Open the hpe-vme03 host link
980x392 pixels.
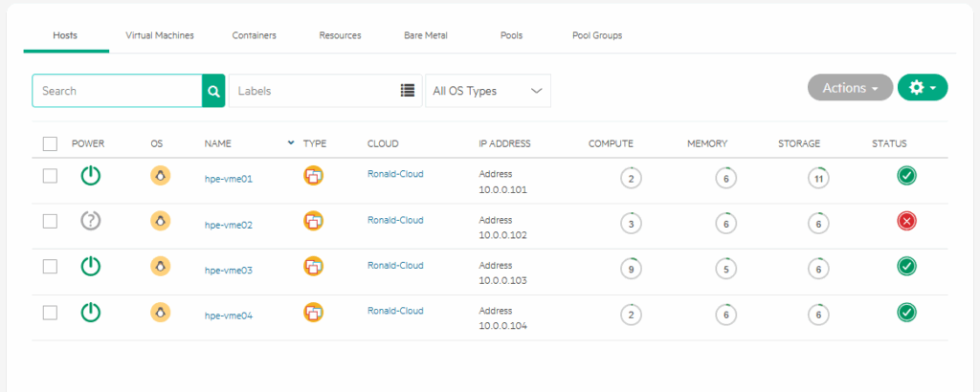(229, 271)
